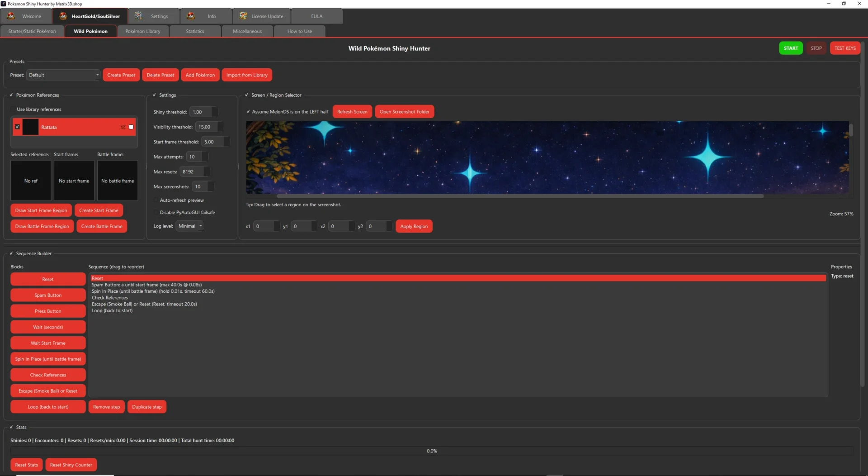Open the screenshot folder
This screenshot has width=868, height=476.
(405, 112)
